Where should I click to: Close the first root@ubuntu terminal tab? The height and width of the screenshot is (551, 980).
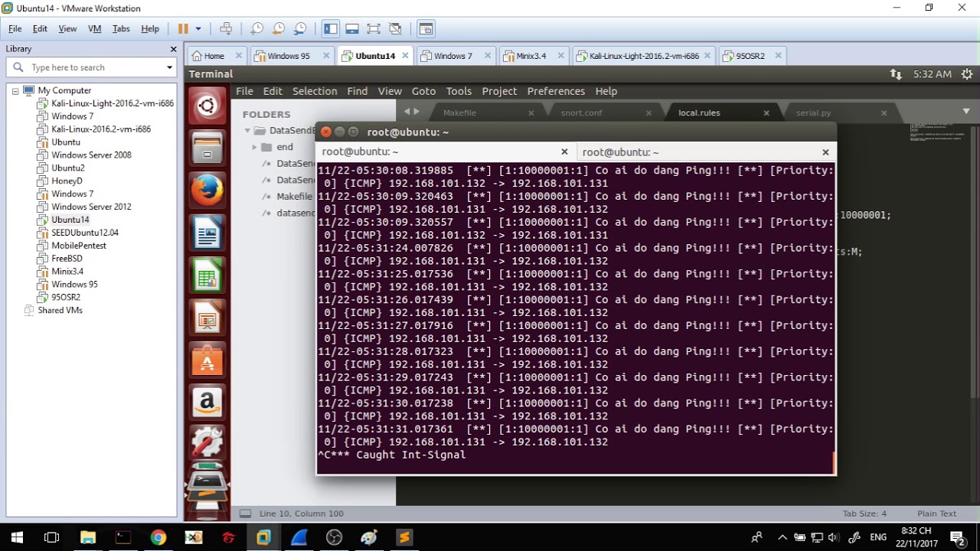[564, 152]
